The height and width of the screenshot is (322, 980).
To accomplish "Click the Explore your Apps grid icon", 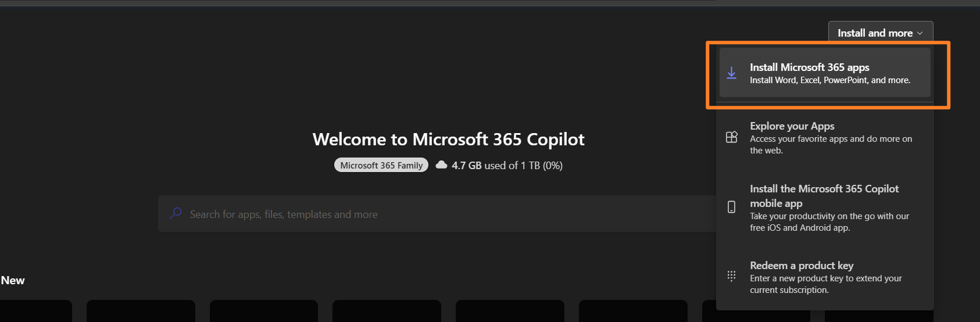I will click(732, 137).
